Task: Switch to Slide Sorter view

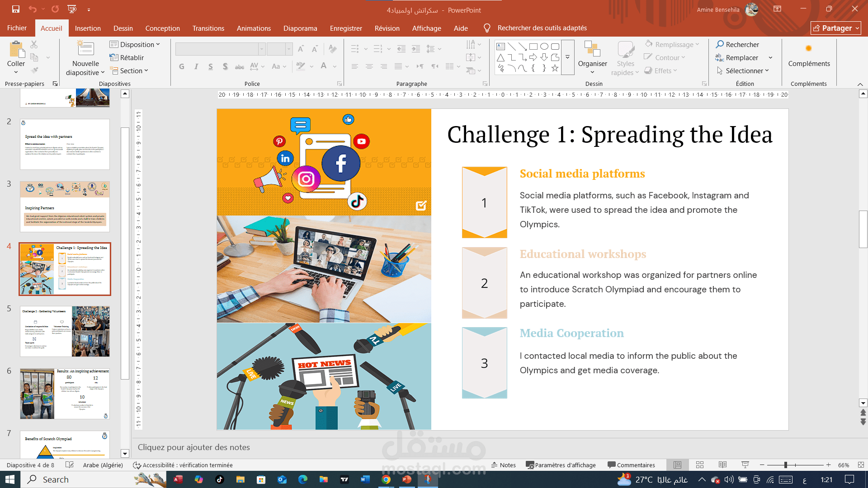Action: [700, 465]
